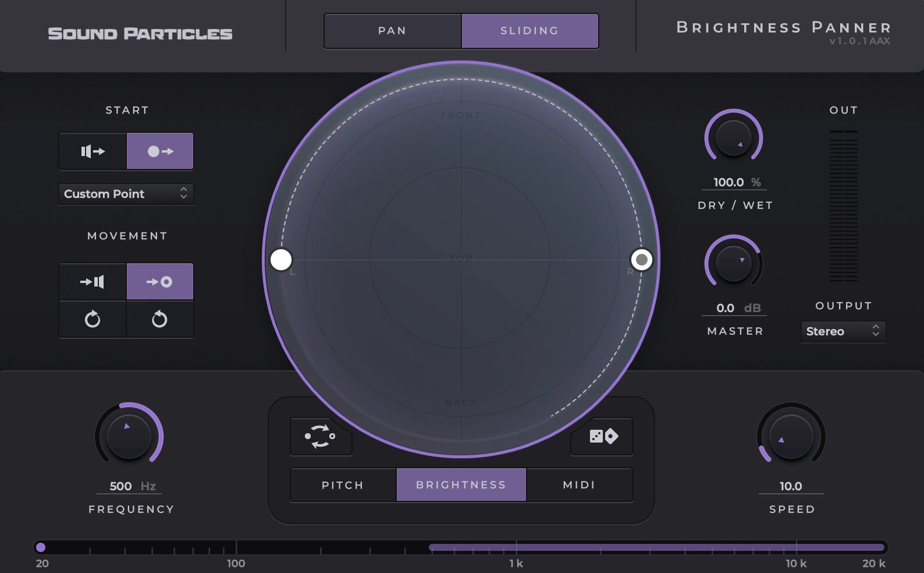
Task: Select the start-from-speaker icon under Start
Action: [x=93, y=151]
